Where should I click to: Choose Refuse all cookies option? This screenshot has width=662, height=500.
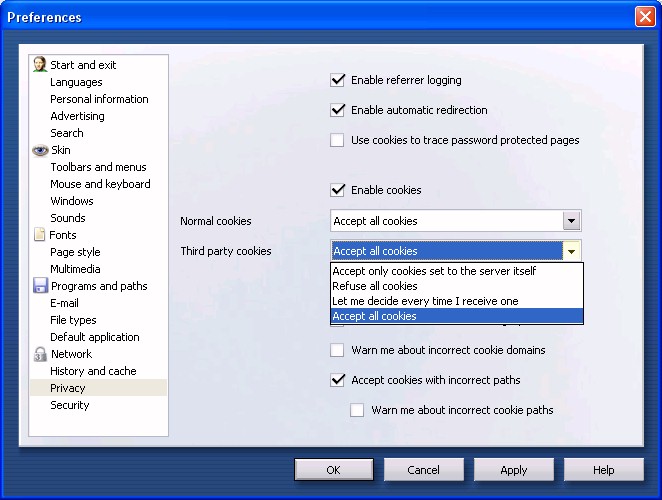pos(375,286)
